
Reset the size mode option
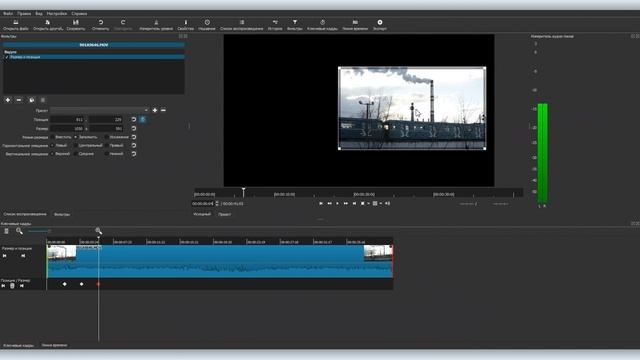(134, 137)
